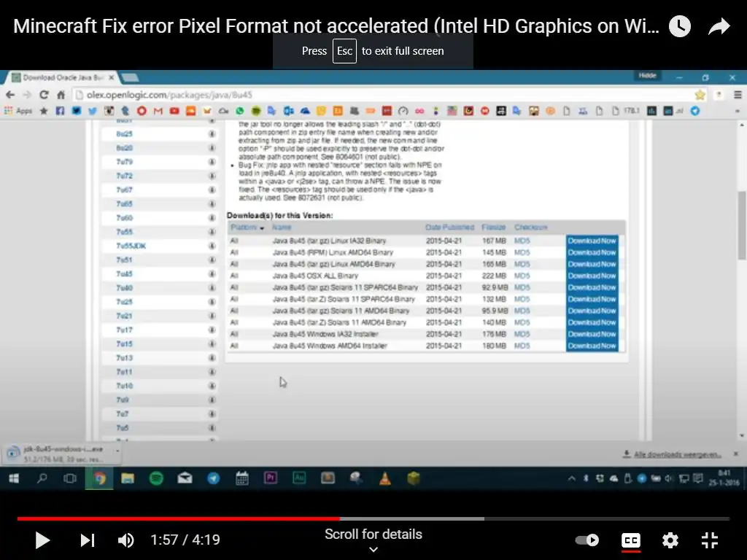
Task: Open MD5 link for Windows AMD64 Installer
Action: [522, 346]
